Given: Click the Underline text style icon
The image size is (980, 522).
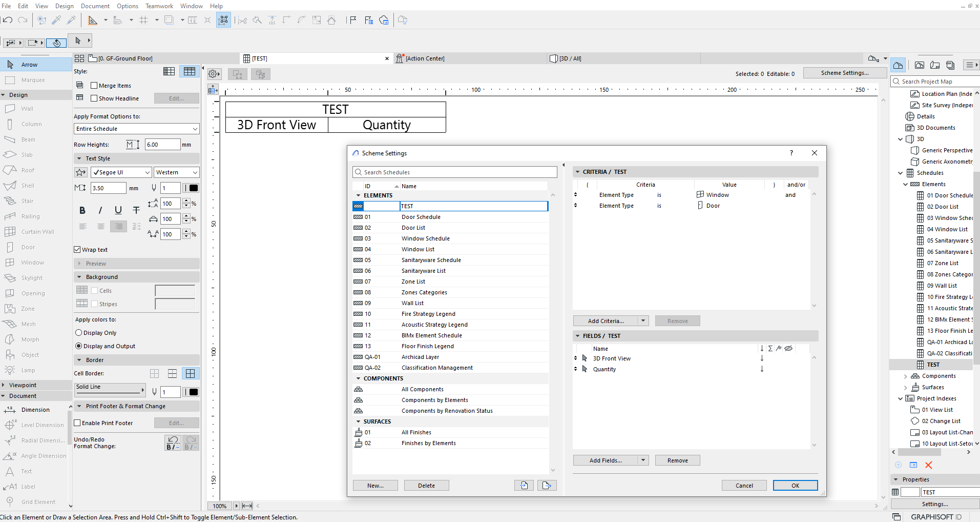Looking at the screenshot, I should coord(118,210).
